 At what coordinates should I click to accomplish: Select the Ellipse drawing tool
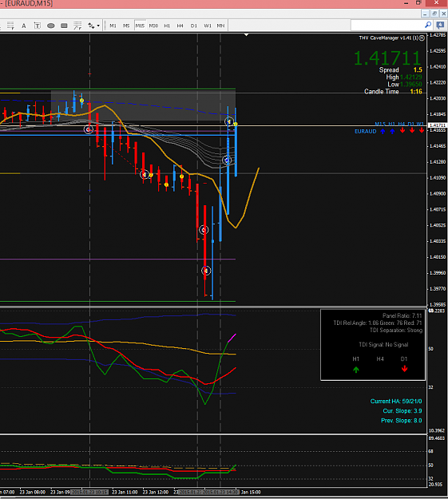(50, 26)
